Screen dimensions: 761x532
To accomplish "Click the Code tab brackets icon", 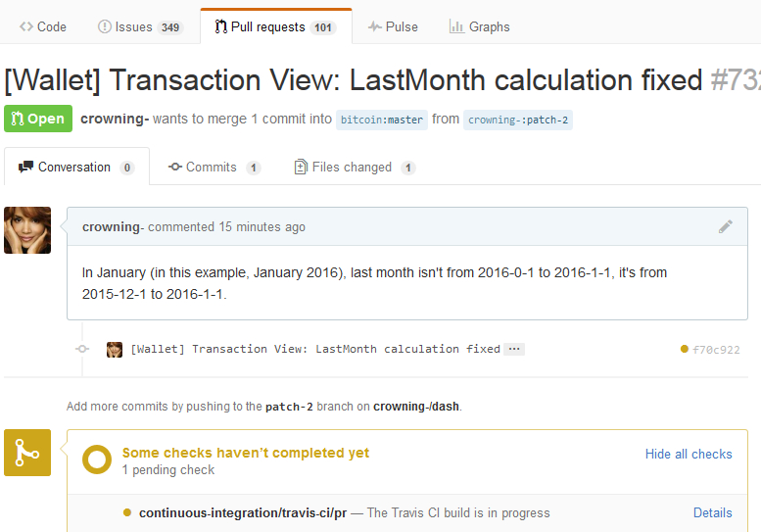I will click(26, 26).
